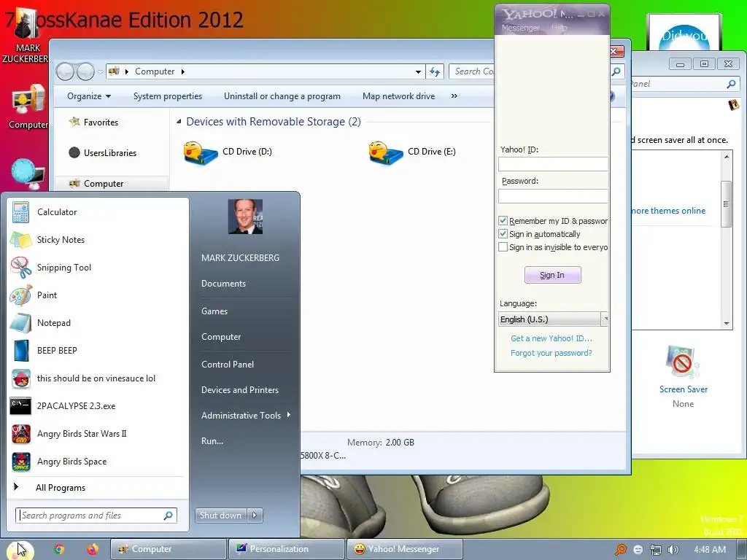747x560 pixels.
Task: Click the network tray icon
Action: coord(656,550)
